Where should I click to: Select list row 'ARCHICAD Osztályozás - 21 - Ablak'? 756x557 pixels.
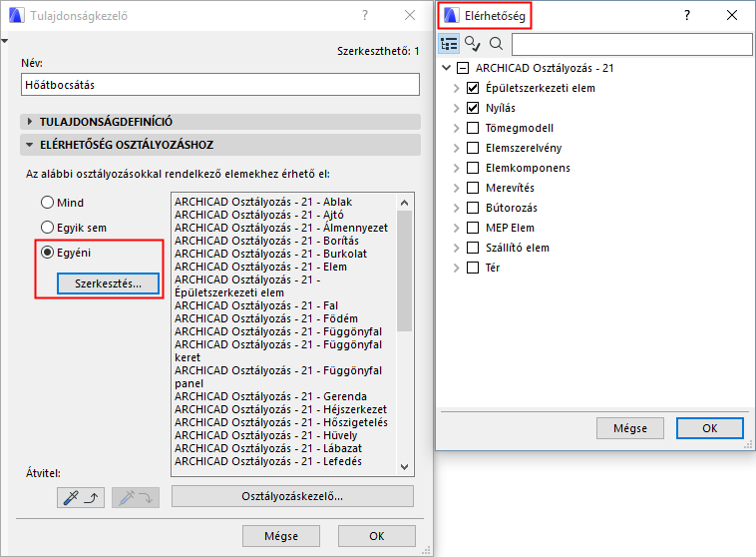click(x=263, y=202)
